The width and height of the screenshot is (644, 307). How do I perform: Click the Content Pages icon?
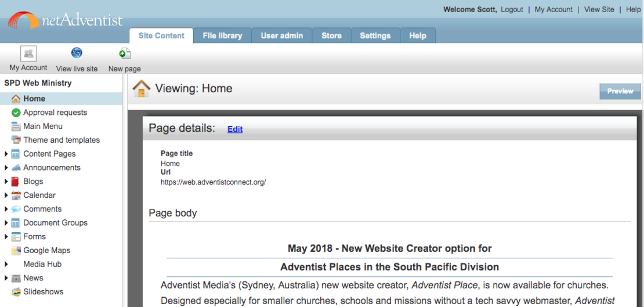coord(16,154)
